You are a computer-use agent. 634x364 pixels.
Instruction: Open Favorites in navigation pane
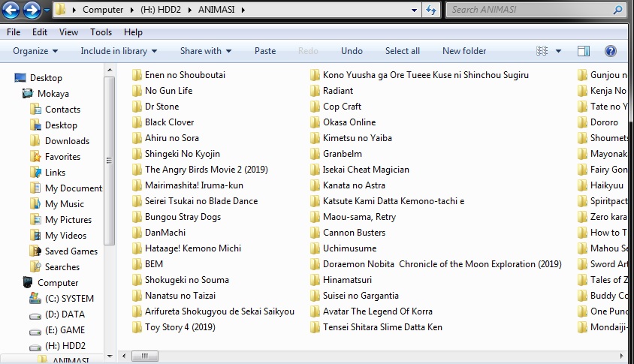62,156
